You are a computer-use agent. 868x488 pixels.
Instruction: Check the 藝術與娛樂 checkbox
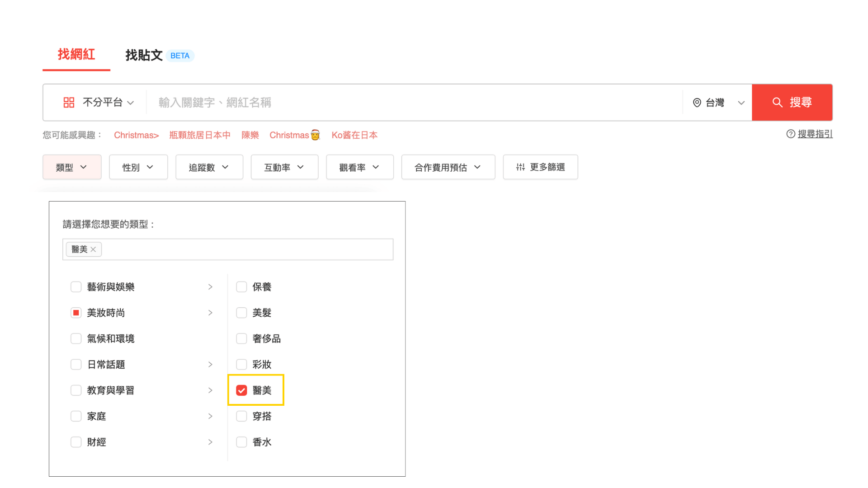[76, 287]
